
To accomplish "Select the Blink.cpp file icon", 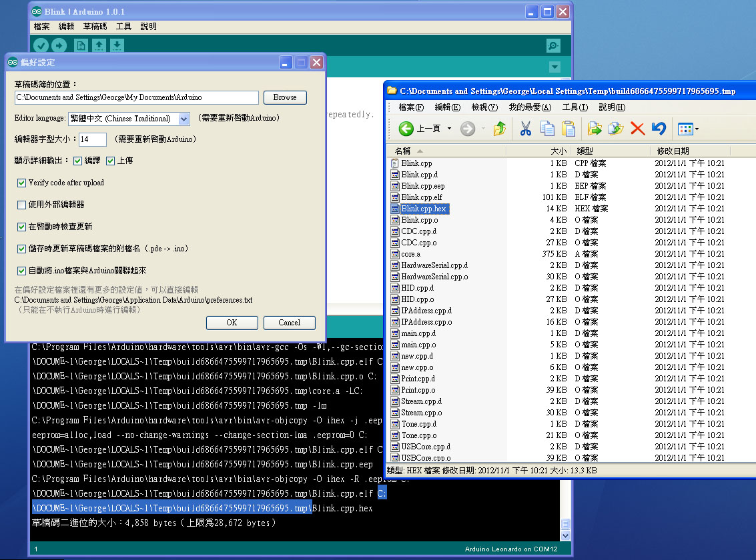I will [x=395, y=163].
